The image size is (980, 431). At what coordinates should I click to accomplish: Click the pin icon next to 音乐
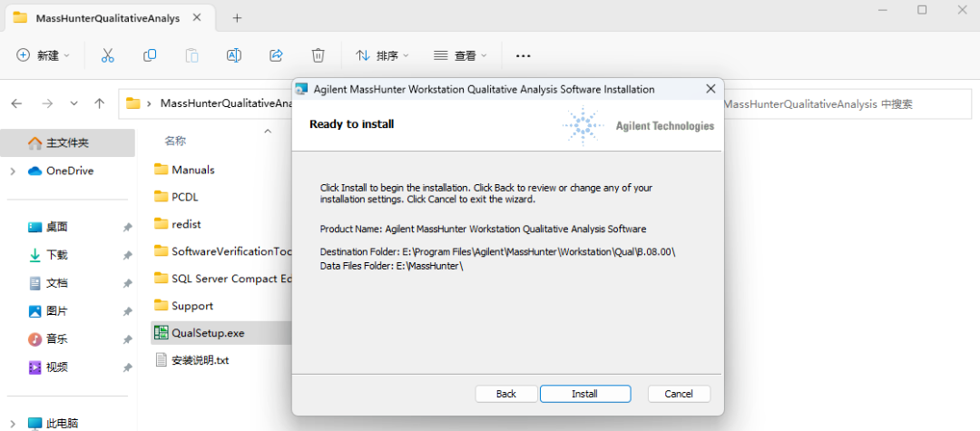coord(128,339)
